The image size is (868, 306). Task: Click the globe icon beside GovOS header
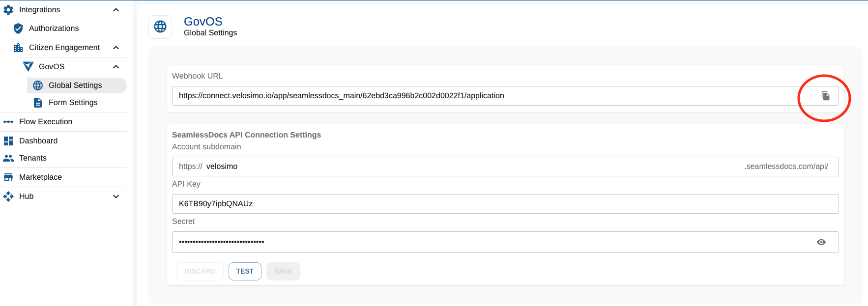click(x=160, y=27)
